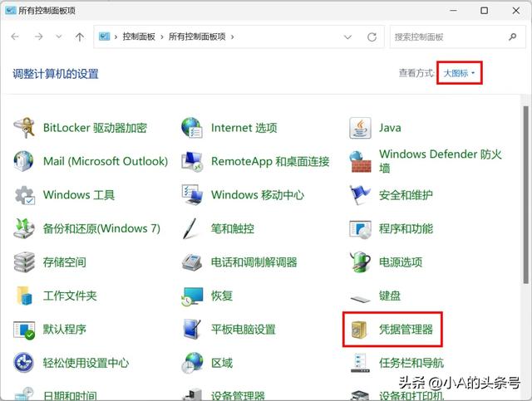Open the 存储空间 drives icon
The height and width of the screenshot is (401, 532).
click(x=24, y=262)
